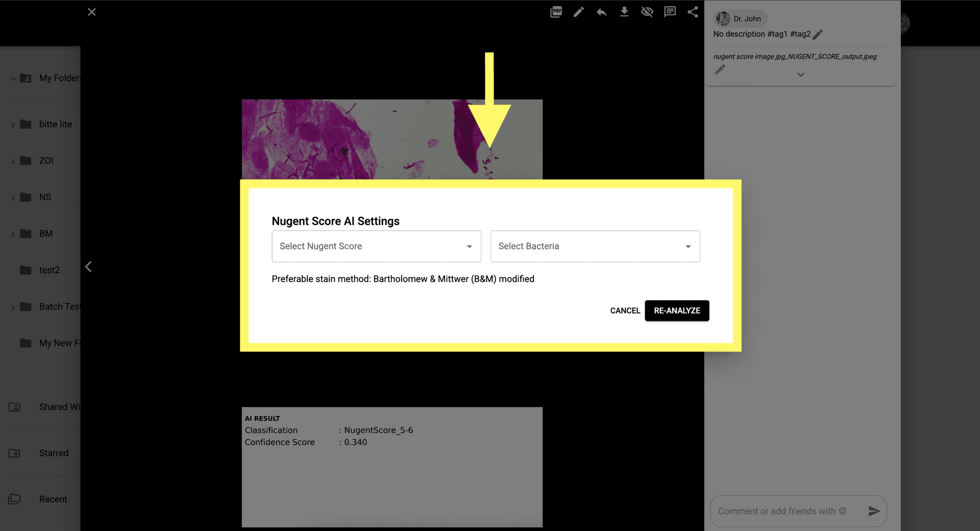980x531 pixels.
Task: Click the PDF export icon
Action: click(x=556, y=12)
